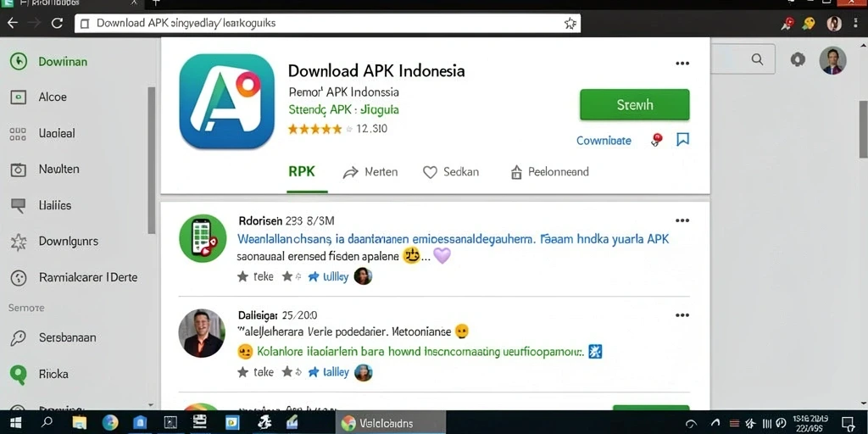Click the address bar showing Download APK

click(x=328, y=23)
